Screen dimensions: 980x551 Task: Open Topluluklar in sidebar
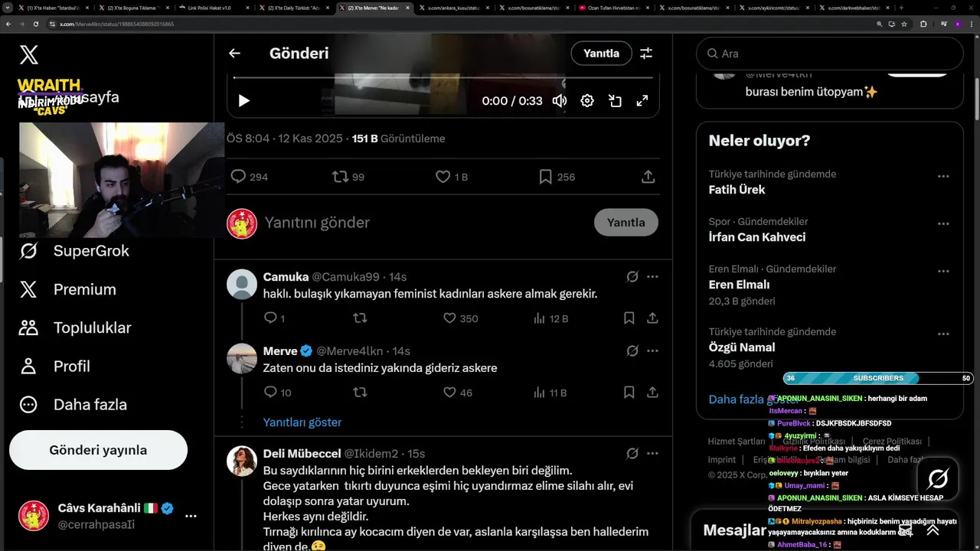pos(75,328)
